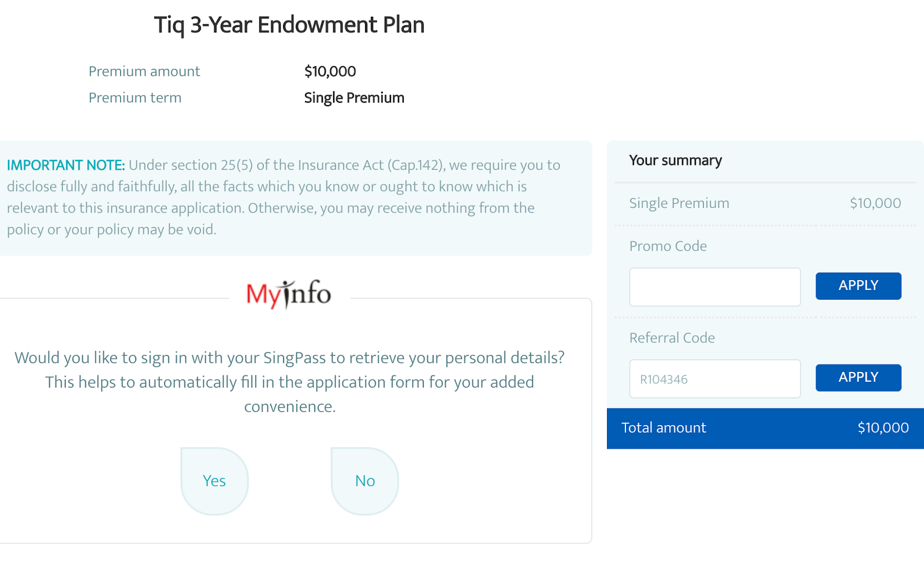This screenshot has width=924, height=577.
Task: Click the Referral Code label
Action: (672, 338)
